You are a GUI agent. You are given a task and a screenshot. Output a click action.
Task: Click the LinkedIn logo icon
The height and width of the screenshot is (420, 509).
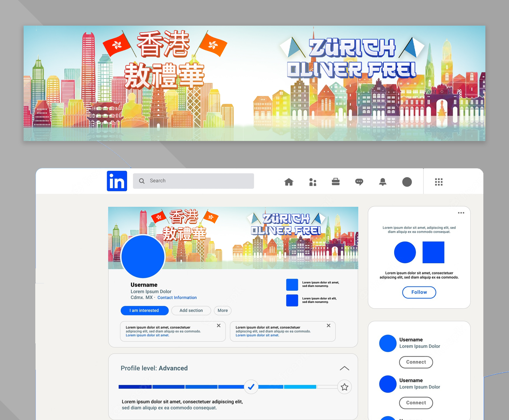click(x=117, y=181)
